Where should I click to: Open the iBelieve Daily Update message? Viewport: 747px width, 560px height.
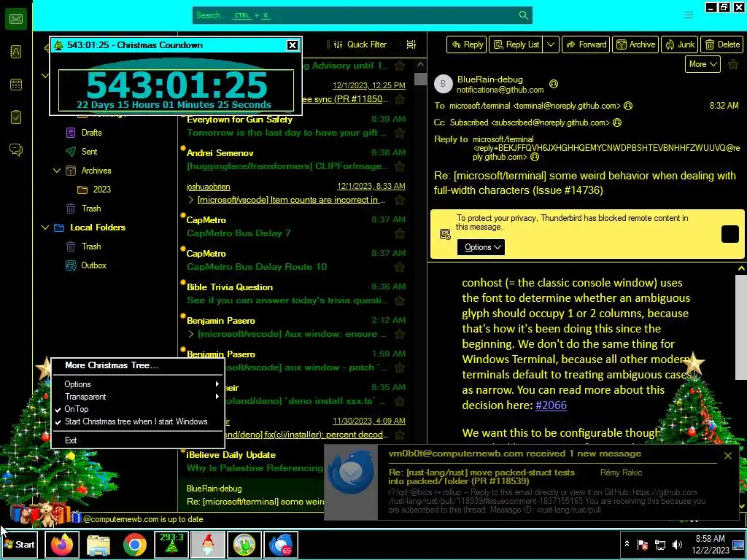coord(252,462)
